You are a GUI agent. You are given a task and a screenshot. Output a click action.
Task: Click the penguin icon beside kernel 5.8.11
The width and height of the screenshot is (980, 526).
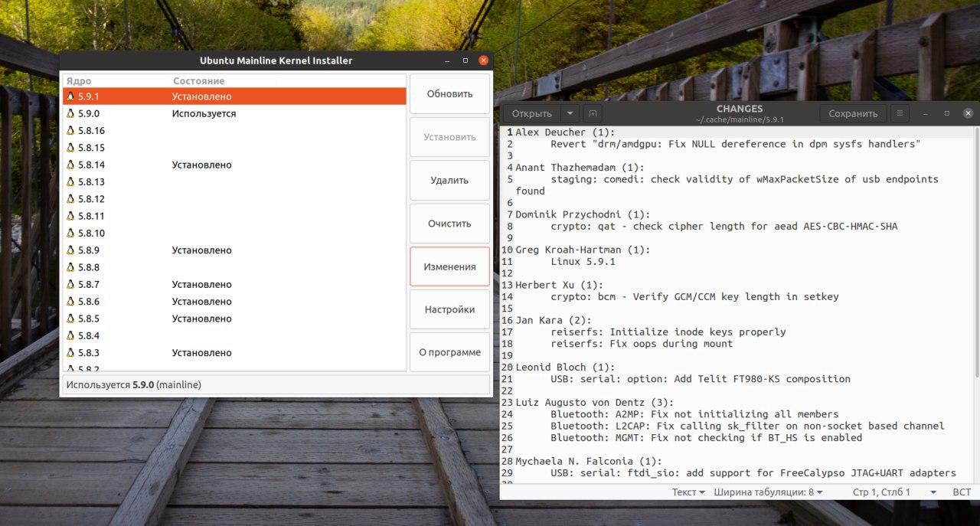[70, 216]
